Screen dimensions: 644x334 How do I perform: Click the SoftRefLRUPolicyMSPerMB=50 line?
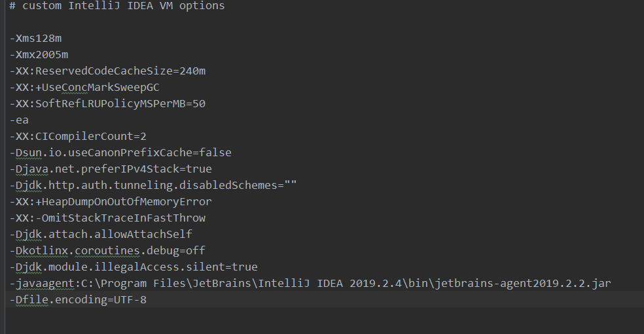click(x=107, y=103)
